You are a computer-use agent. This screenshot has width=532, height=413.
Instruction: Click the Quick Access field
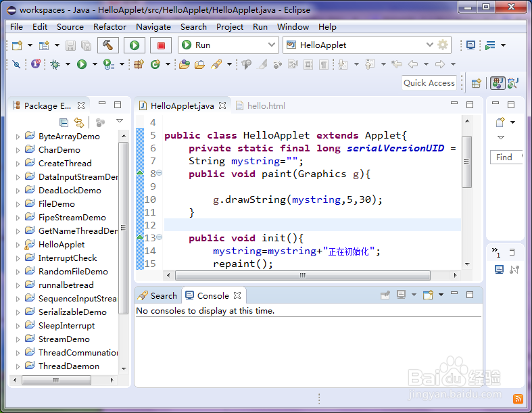429,83
